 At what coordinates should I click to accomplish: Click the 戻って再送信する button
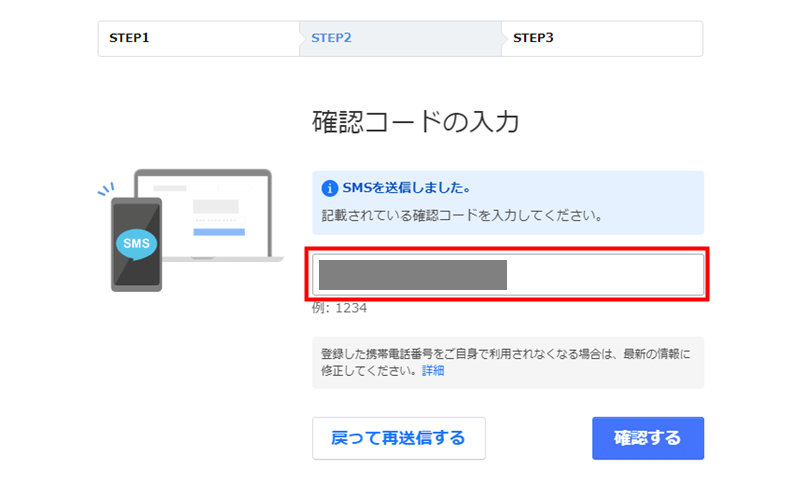coord(398,438)
